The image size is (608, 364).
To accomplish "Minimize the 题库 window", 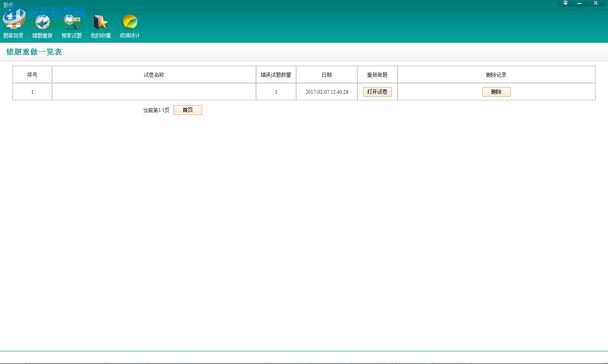I will [580, 3].
